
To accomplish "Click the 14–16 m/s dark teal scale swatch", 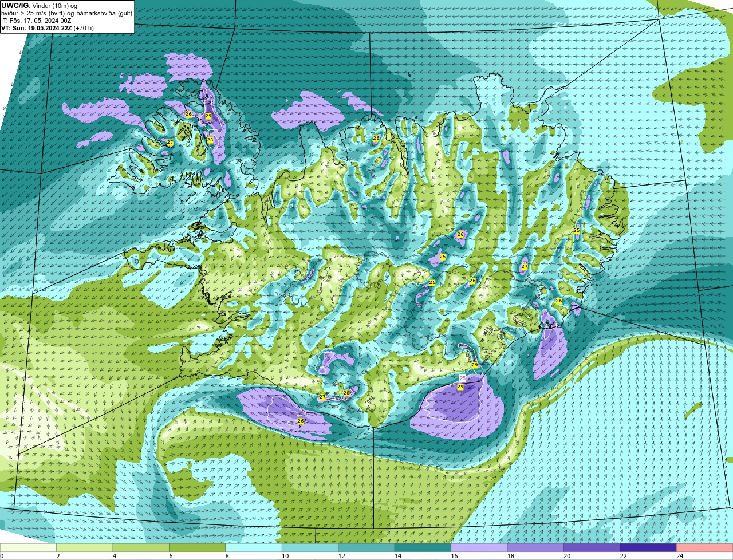I will tap(423, 548).
